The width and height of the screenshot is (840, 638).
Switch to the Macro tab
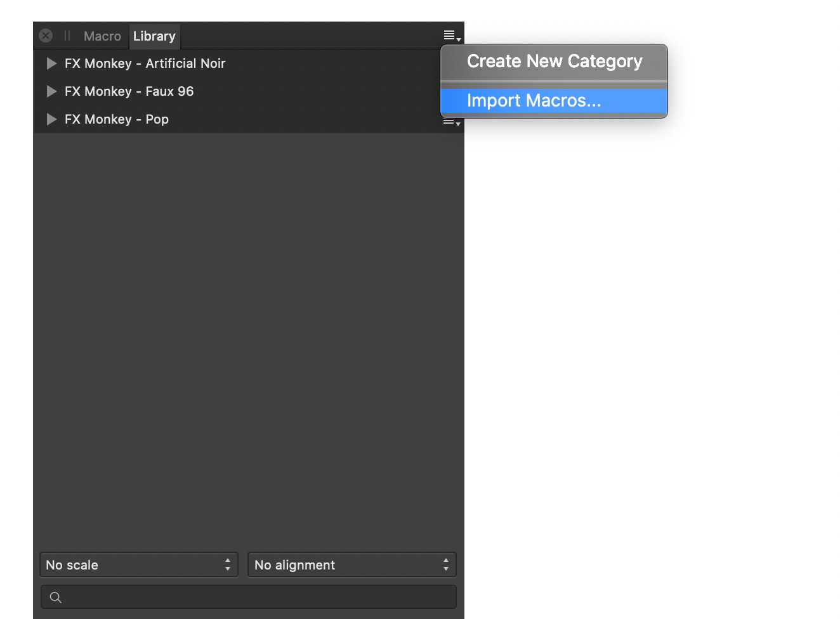pyautogui.click(x=102, y=36)
